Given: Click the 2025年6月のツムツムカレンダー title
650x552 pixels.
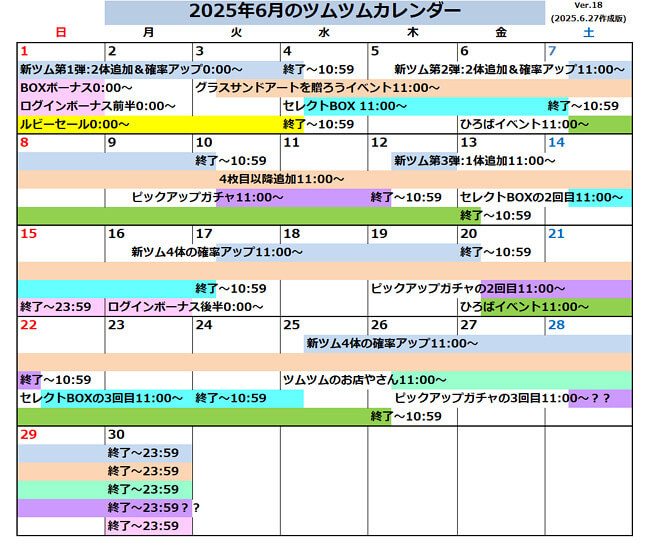Looking at the screenshot, I should click(325, 12).
